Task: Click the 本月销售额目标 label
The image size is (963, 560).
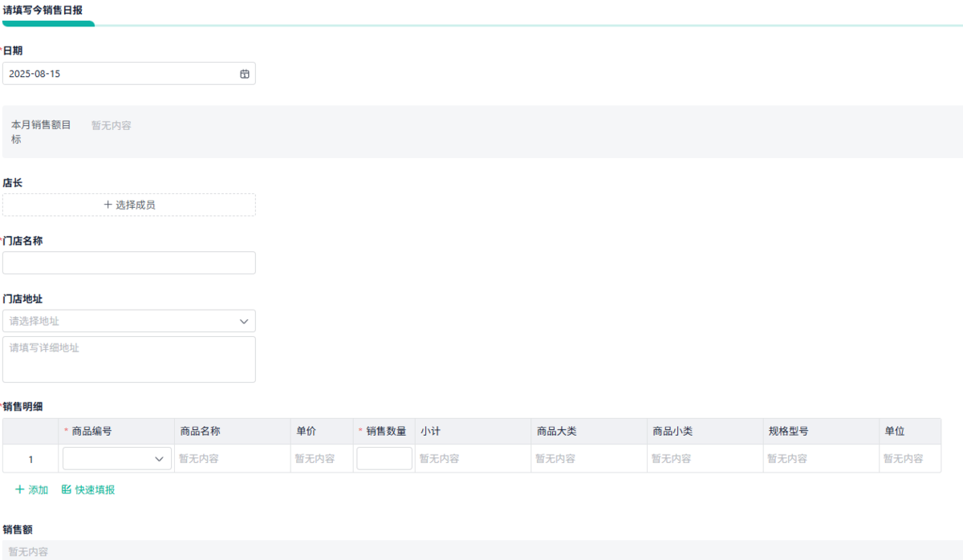Action: 41,132
